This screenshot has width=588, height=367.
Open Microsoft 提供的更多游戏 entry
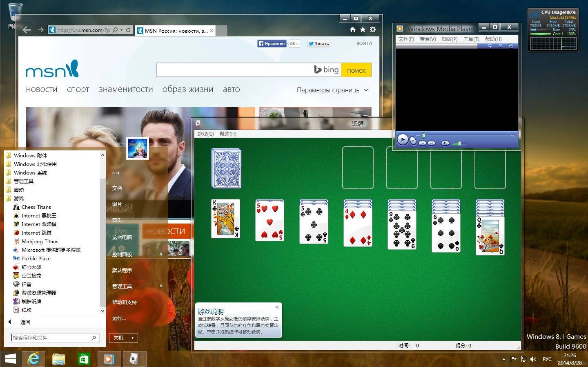pyautogui.click(x=47, y=250)
